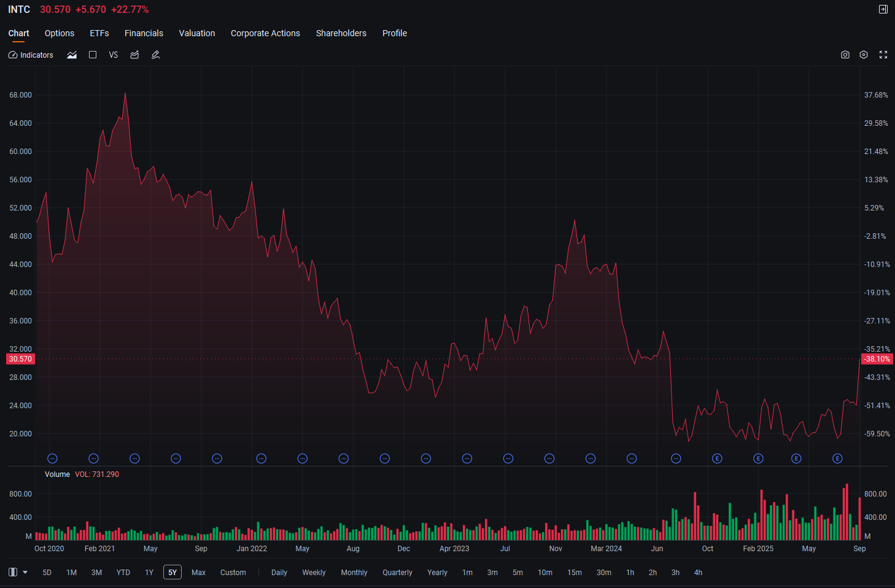Expand the chart to fullscreen

[x=883, y=55]
